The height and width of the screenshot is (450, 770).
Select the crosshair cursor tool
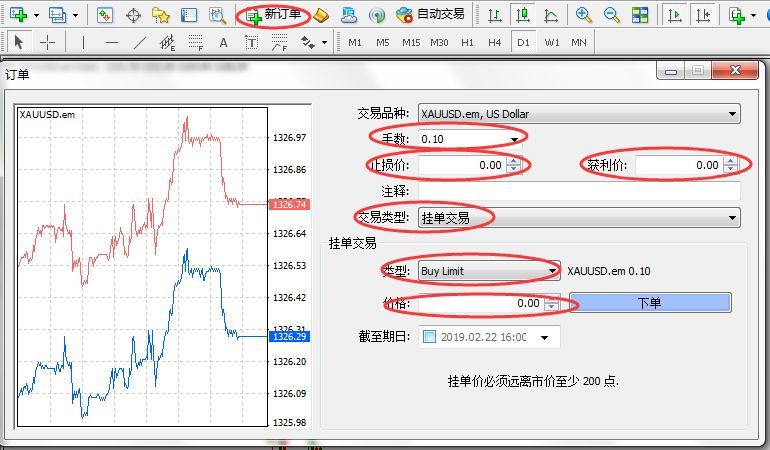click(x=47, y=43)
